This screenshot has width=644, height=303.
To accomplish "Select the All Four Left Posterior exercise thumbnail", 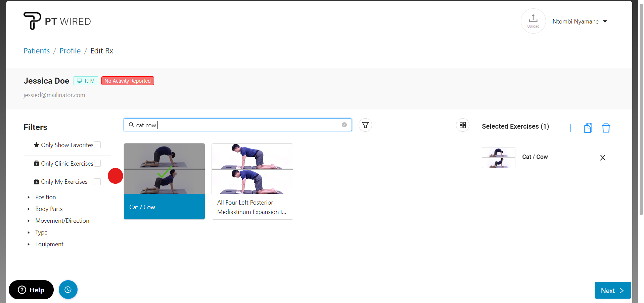I will pos(252,181).
